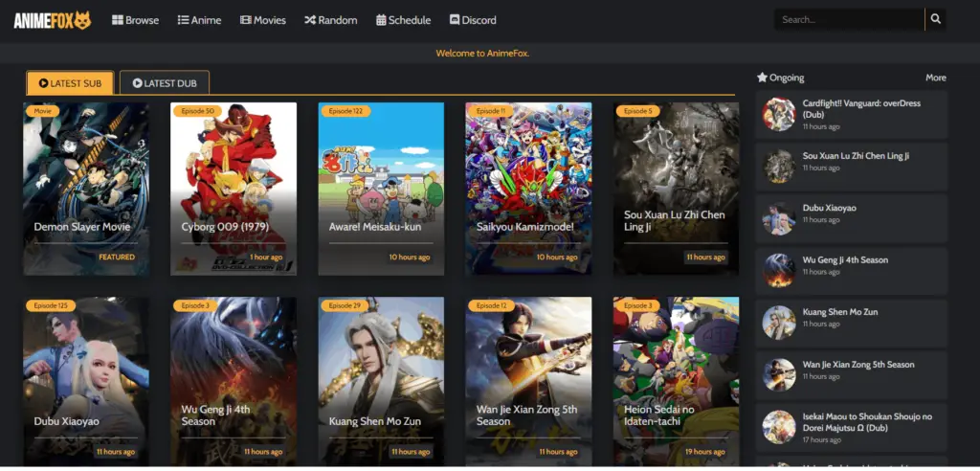Click Wan Jie Xian Zong 5th Season sidebar title

point(858,364)
